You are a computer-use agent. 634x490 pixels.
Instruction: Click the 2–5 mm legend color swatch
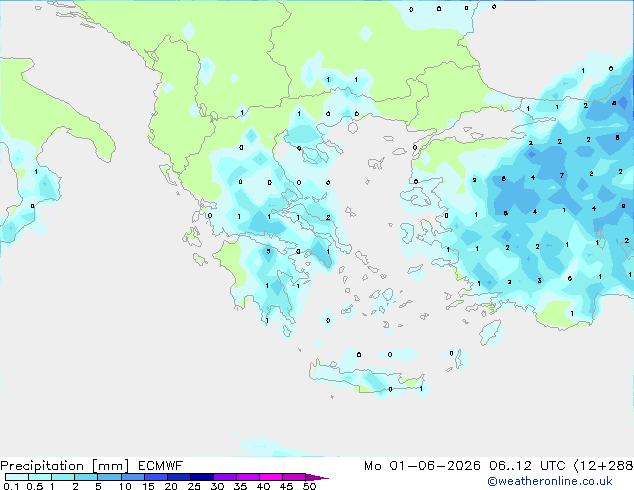86,477
